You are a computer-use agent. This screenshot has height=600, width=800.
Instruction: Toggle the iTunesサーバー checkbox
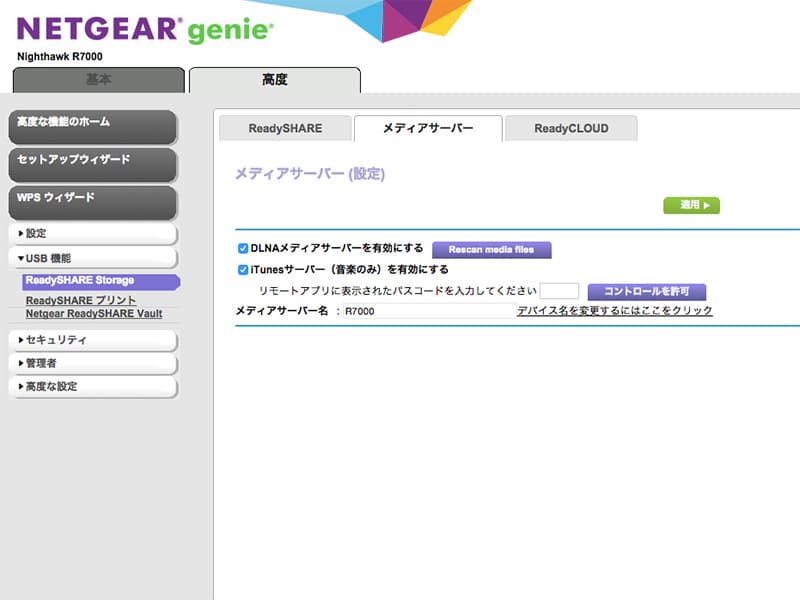pyautogui.click(x=242, y=269)
